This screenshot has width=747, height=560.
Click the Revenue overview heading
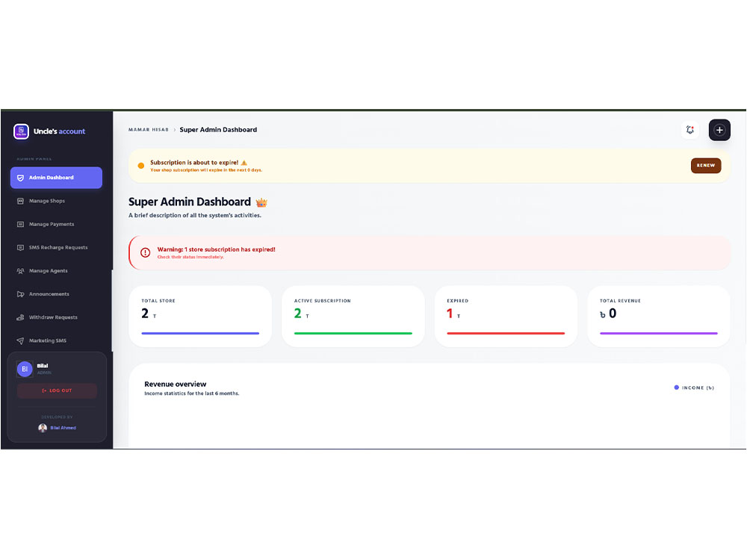pos(176,385)
